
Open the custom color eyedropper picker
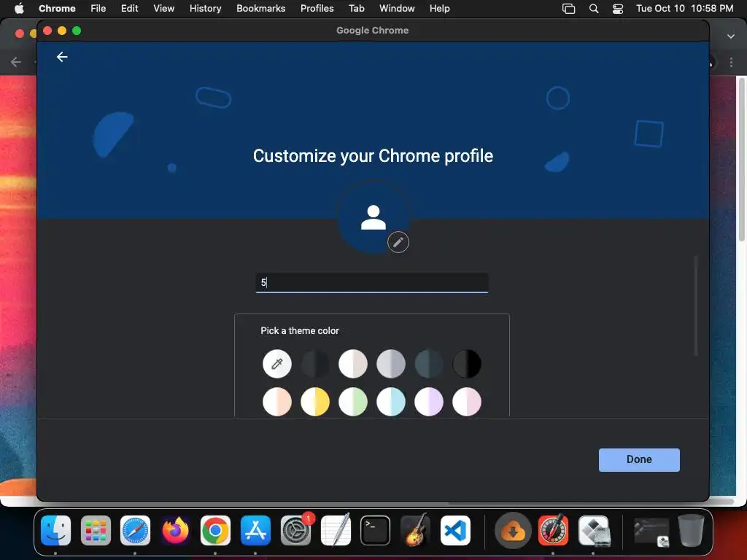[x=276, y=365]
